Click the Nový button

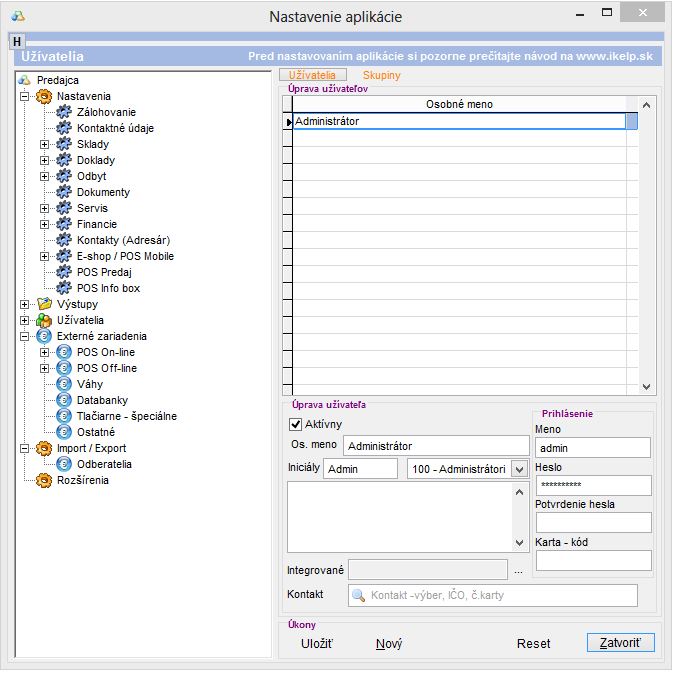click(x=389, y=644)
